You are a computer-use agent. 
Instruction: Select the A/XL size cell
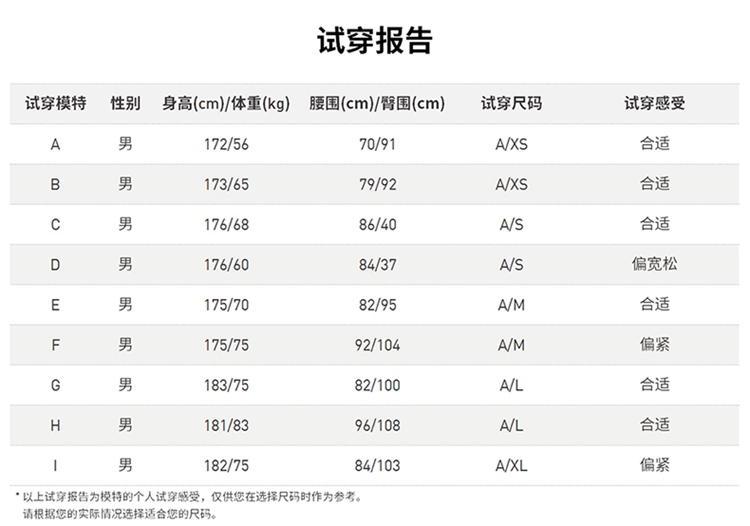click(511, 465)
